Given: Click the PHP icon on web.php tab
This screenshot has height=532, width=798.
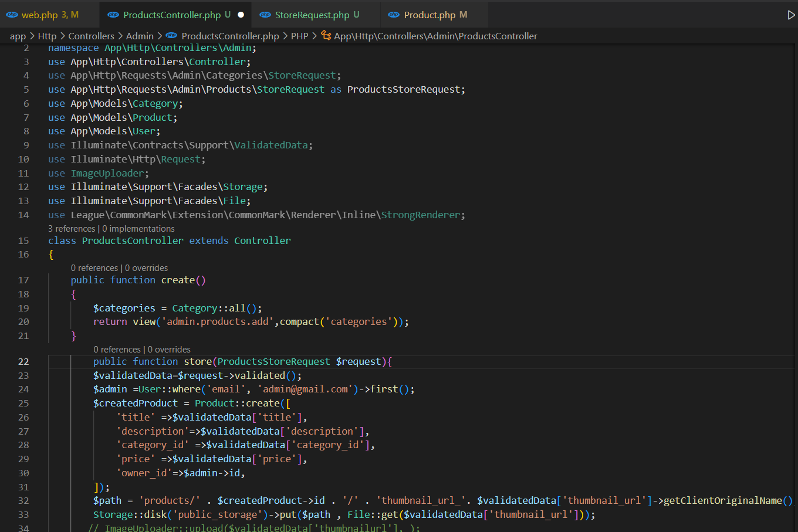Looking at the screenshot, I should click(x=12, y=15).
